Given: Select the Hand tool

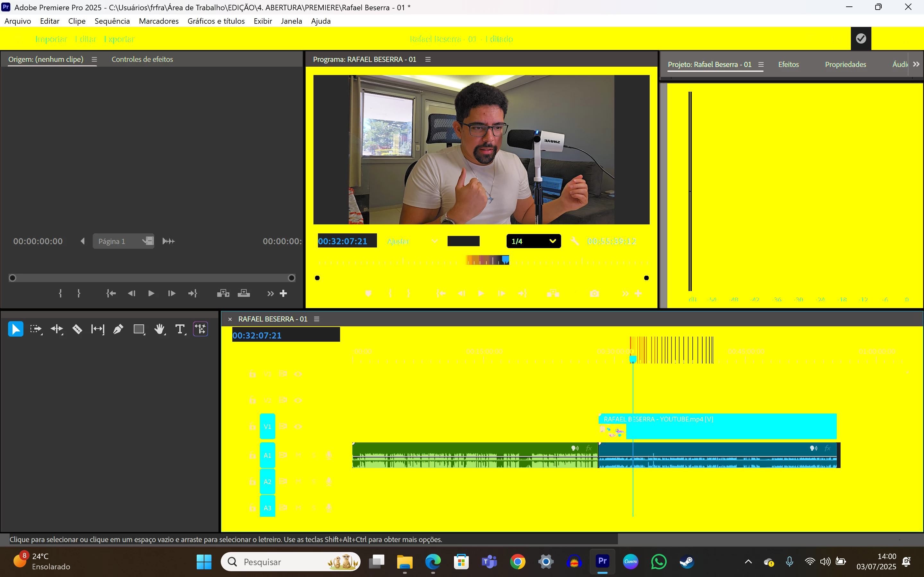Looking at the screenshot, I should pyautogui.click(x=159, y=329).
